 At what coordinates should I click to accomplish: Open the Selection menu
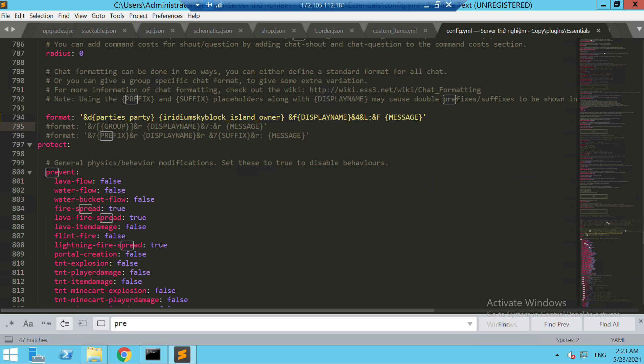(x=41, y=16)
